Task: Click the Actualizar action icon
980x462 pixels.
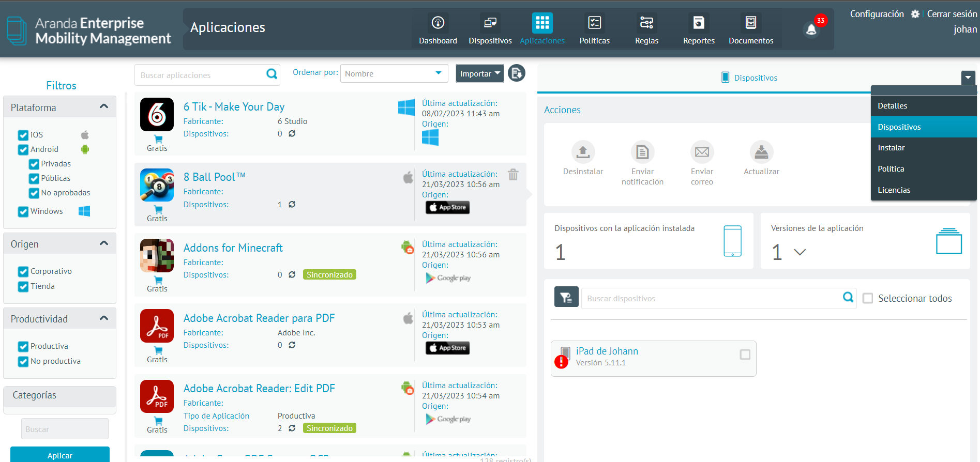Action: click(x=761, y=152)
